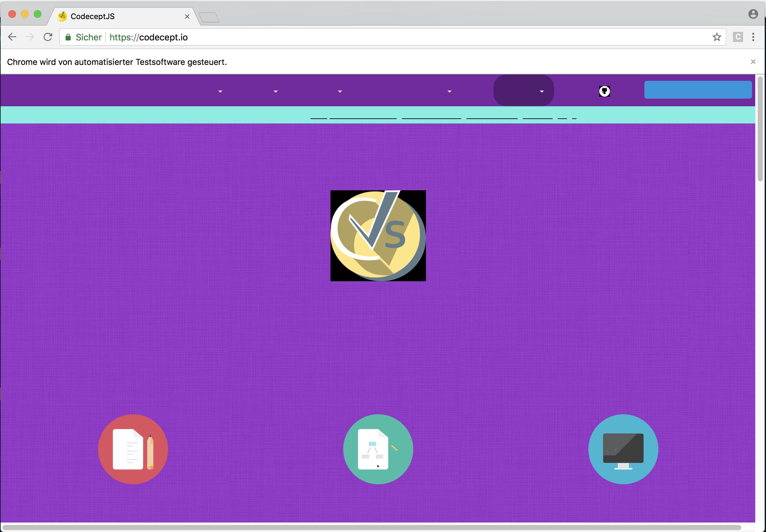Open Chrome's three-dot menu
The width and height of the screenshot is (766, 532).
pyautogui.click(x=753, y=37)
